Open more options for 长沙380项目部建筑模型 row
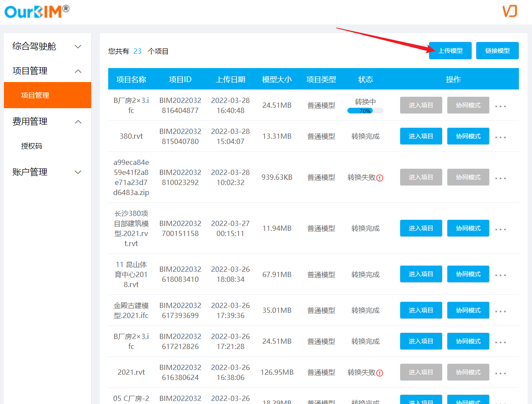Image resolution: width=532 pixels, height=404 pixels. pos(501,229)
